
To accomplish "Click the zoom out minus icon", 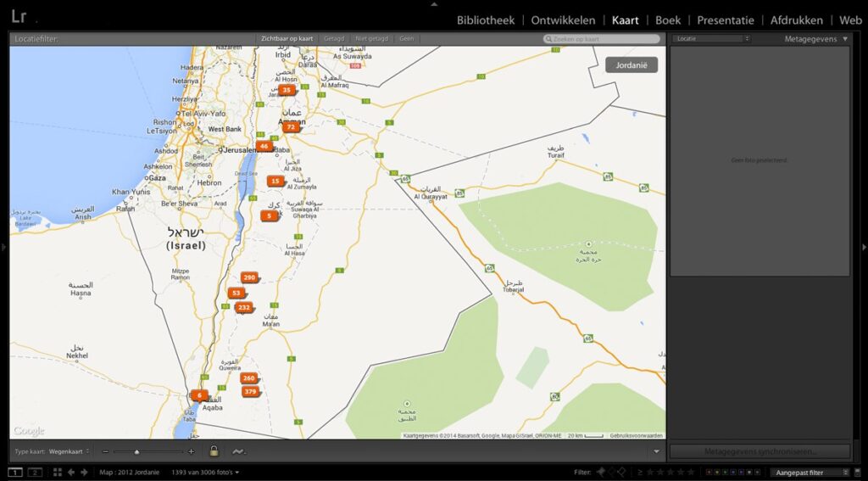I will pyautogui.click(x=105, y=451).
